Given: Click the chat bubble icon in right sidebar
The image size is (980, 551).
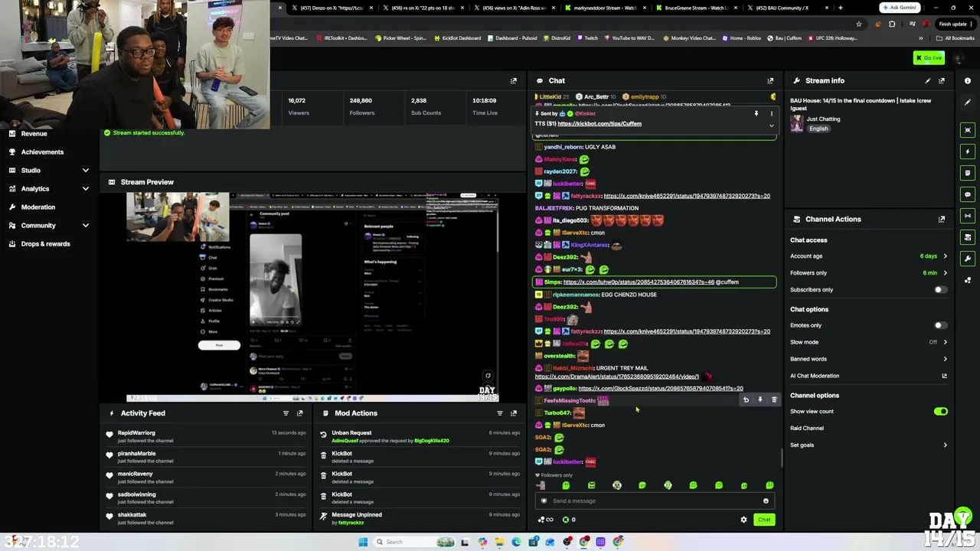Looking at the screenshot, I should [968, 194].
